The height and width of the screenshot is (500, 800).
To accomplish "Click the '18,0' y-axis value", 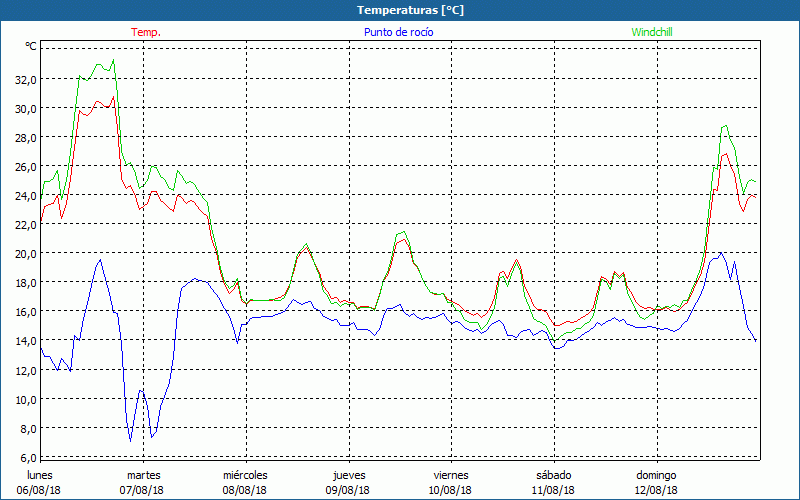I will (x=26, y=283).
